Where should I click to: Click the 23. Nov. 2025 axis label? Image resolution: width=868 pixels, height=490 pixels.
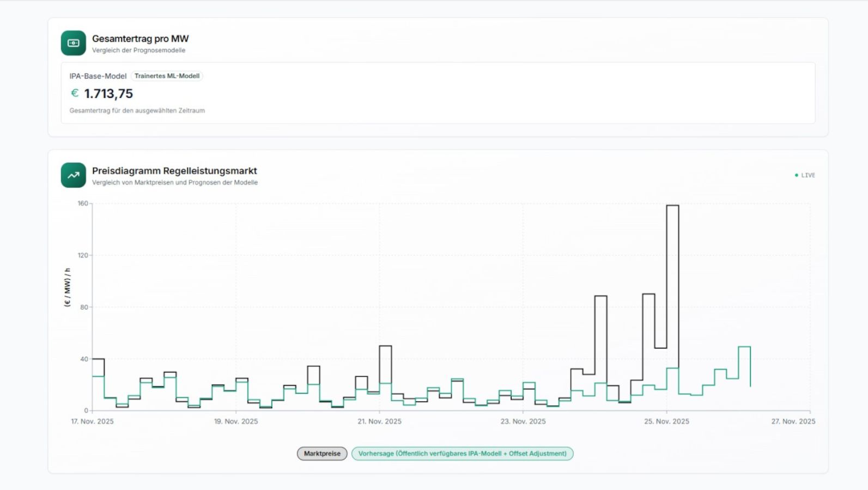523,421
